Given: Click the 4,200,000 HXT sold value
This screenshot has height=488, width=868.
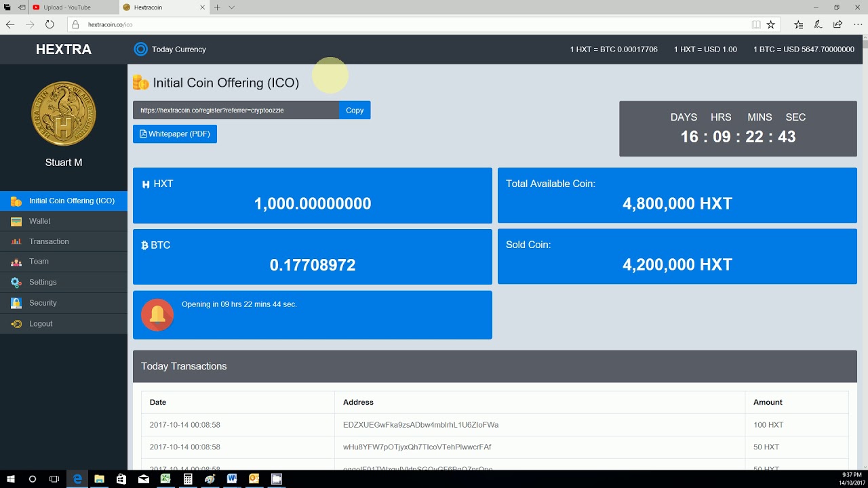Looking at the screenshot, I should click(x=677, y=265).
